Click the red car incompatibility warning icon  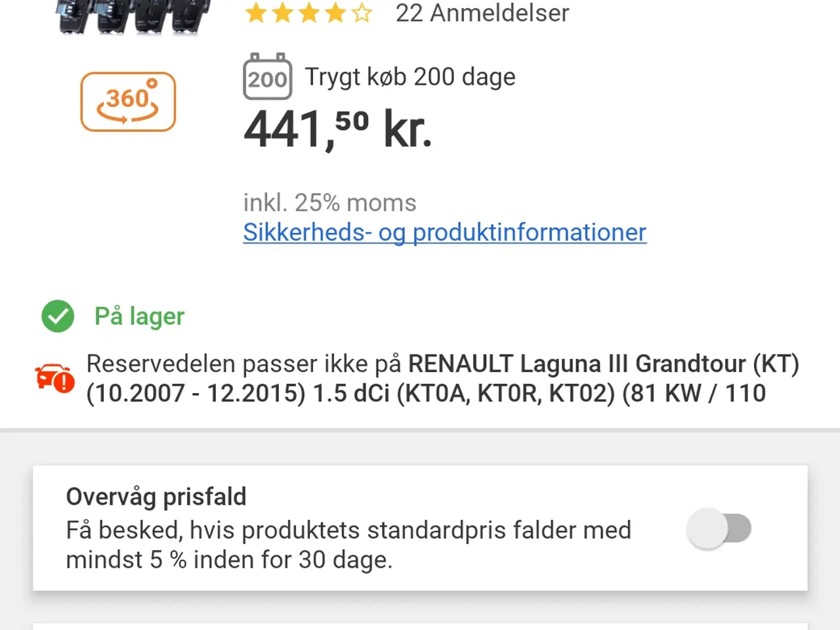[54, 379]
